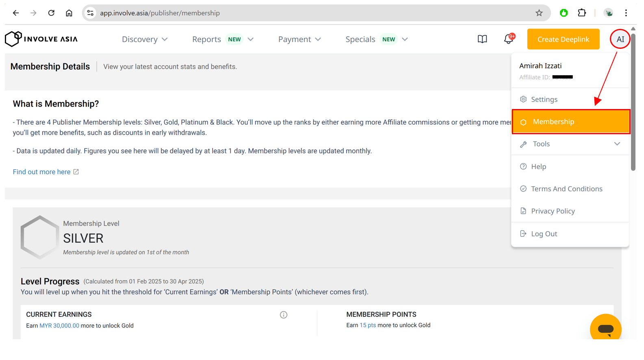Click the Membership Details heading

click(x=50, y=66)
